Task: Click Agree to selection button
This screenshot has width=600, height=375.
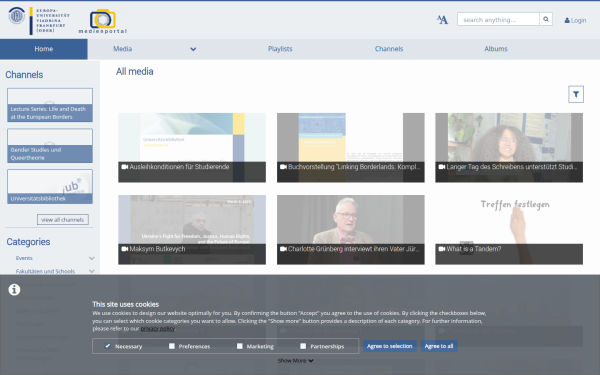Action: 390,346
